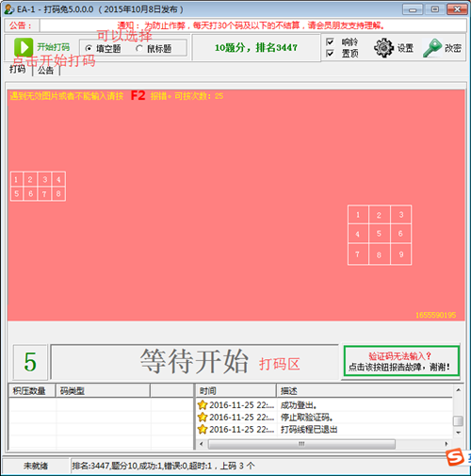Click the 成功登出 log entry
Screen dimensions: 471x476
click(325, 405)
